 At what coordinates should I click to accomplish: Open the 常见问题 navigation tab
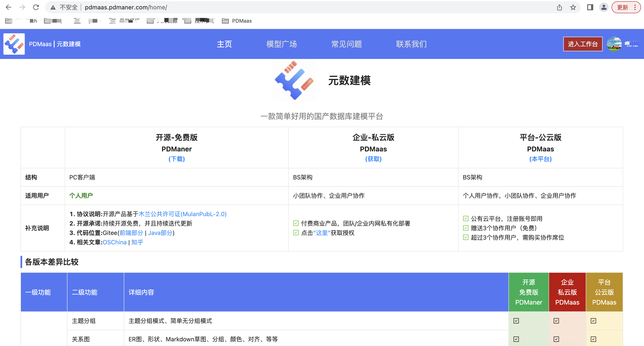347,44
